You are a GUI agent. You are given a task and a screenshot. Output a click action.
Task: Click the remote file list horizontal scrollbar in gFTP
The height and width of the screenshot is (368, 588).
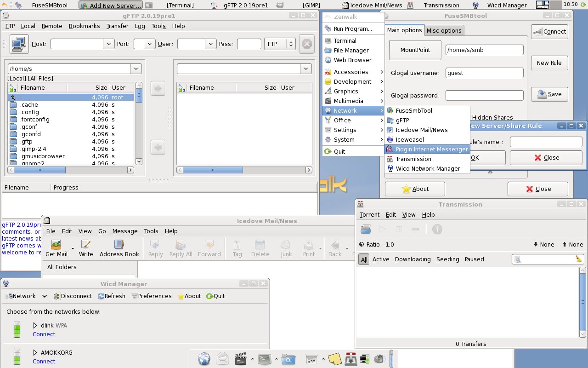click(244, 170)
